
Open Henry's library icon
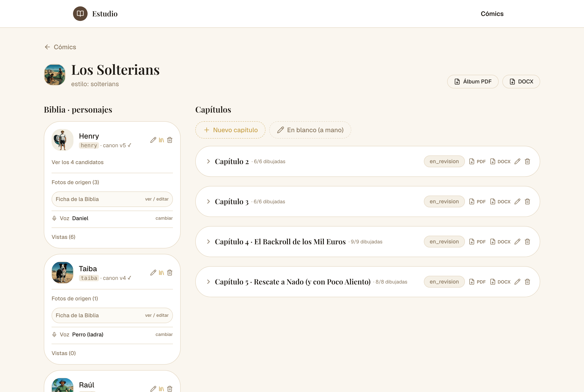coord(161,140)
